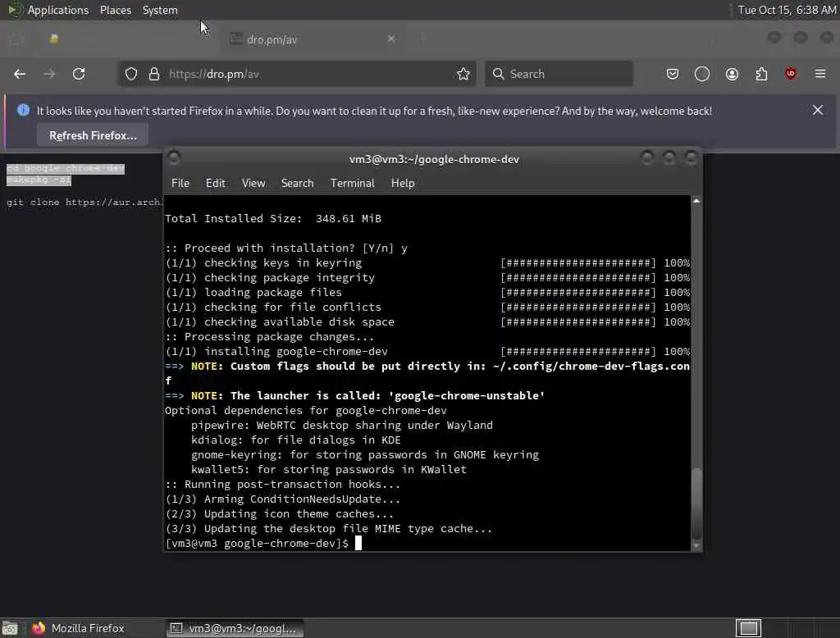Click terminal scrollbar up arrow
The width and height of the screenshot is (840, 638).
(x=696, y=201)
